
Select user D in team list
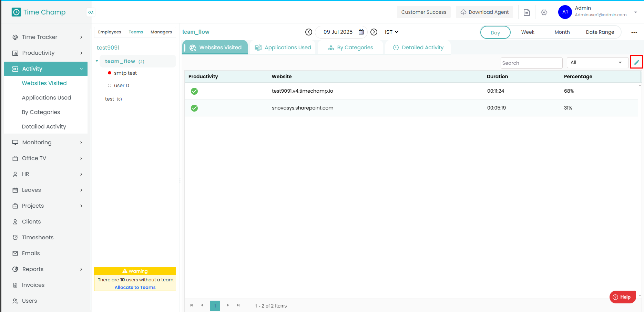121,85
